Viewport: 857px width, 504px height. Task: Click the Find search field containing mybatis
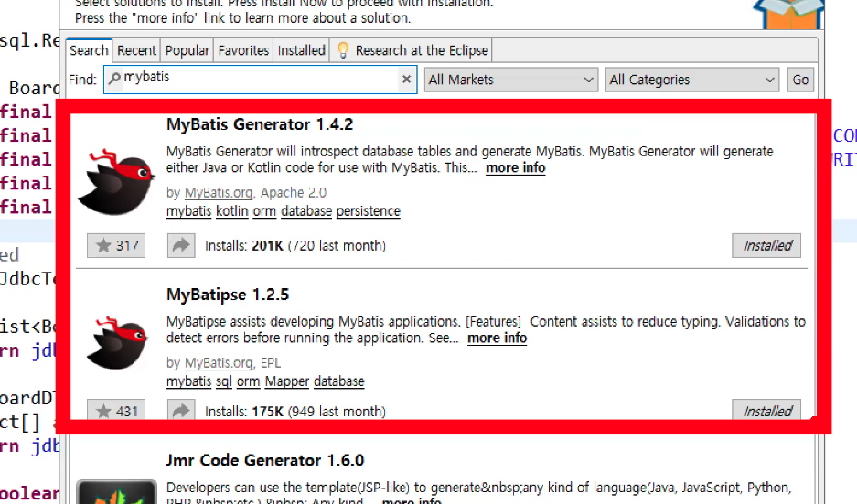(260, 80)
